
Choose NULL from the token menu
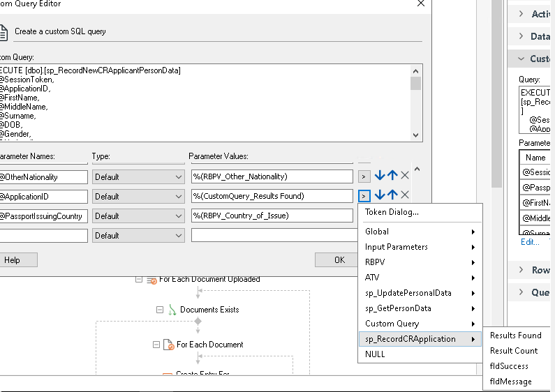[x=420, y=354]
